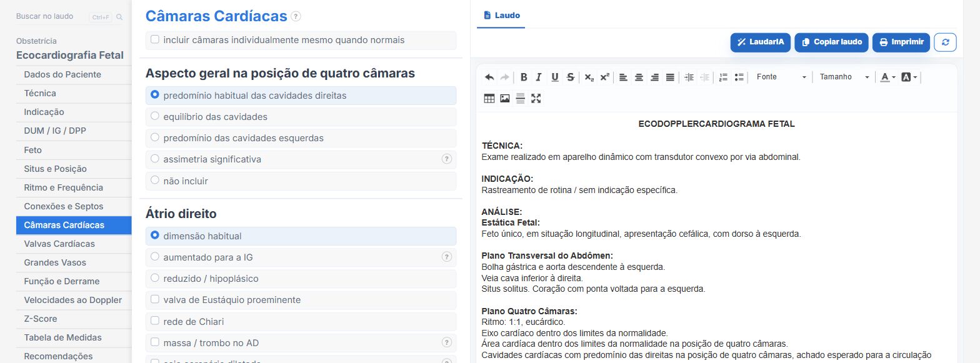
Task: Open Velocidades ao Doppler section
Action: tap(74, 300)
